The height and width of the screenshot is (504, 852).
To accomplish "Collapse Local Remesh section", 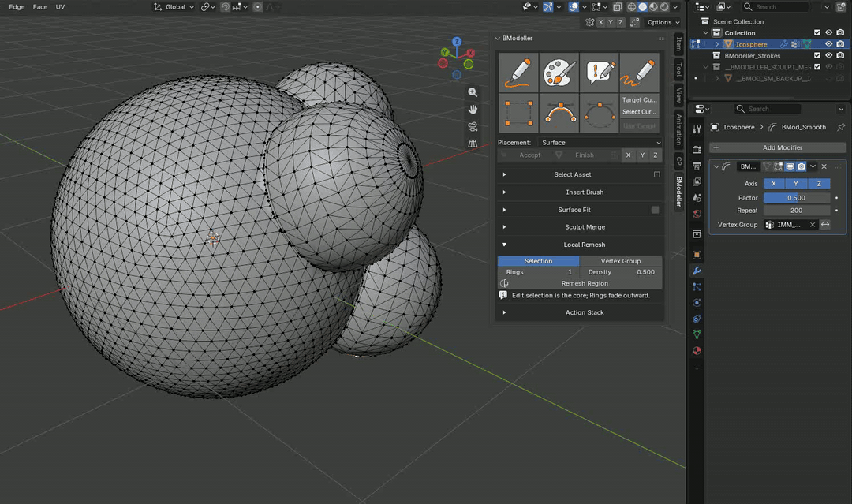I will 504,245.
